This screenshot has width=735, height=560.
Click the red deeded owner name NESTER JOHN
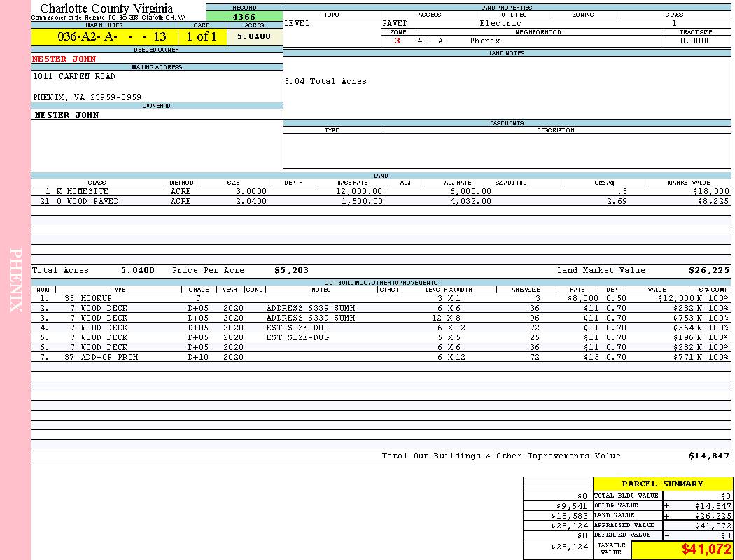pos(64,59)
